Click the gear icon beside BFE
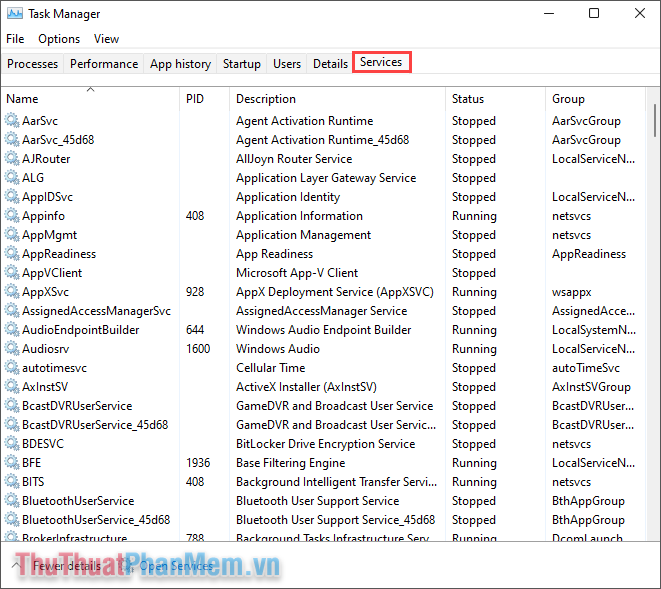Screen dimensions: 661x589 pyautogui.click(x=12, y=462)
